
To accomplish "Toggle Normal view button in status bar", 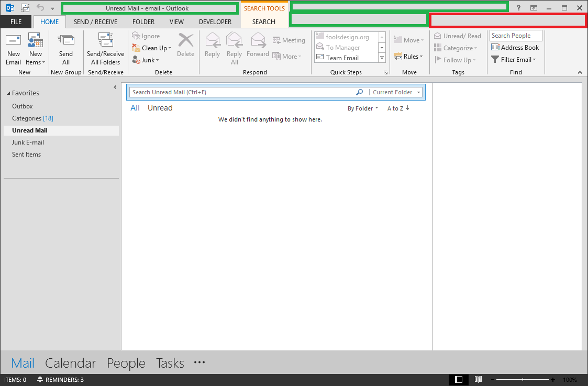I will (459, 380).
